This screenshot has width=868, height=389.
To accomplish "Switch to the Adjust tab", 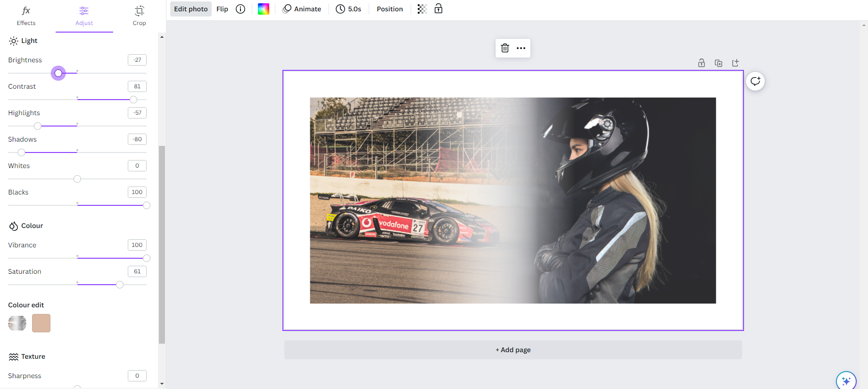I will [x=84, y=16].
